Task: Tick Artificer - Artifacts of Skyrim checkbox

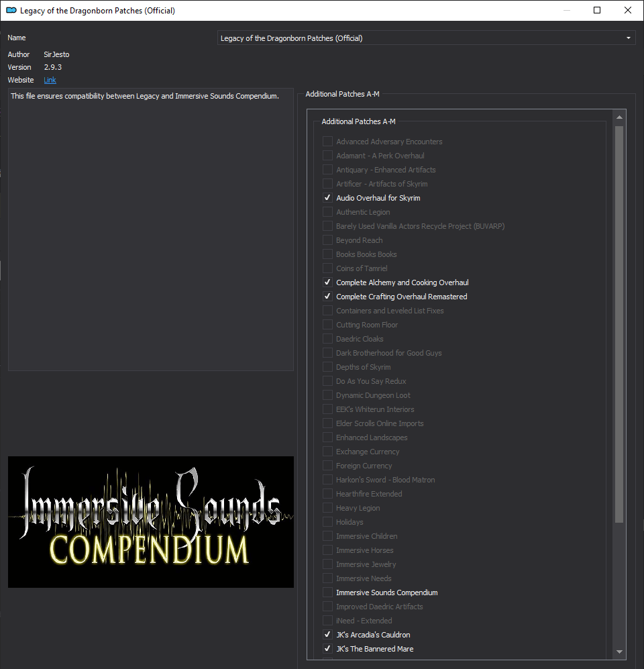Action: [327, 183]
